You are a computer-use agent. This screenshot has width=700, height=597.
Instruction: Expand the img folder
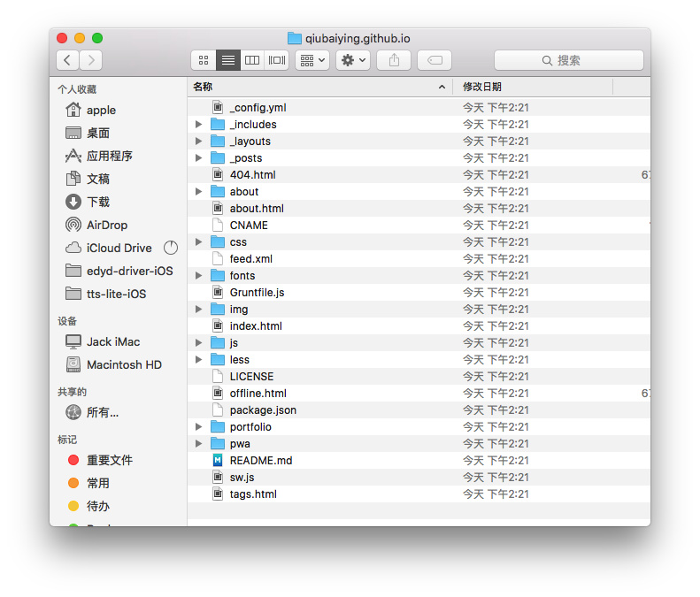pos(198,310)
